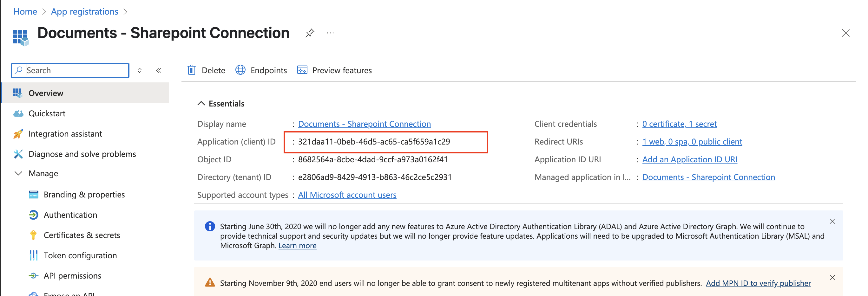Select the Branding & properties icon
The height and width of the screenshot is (296, 868).
[34, 194]
